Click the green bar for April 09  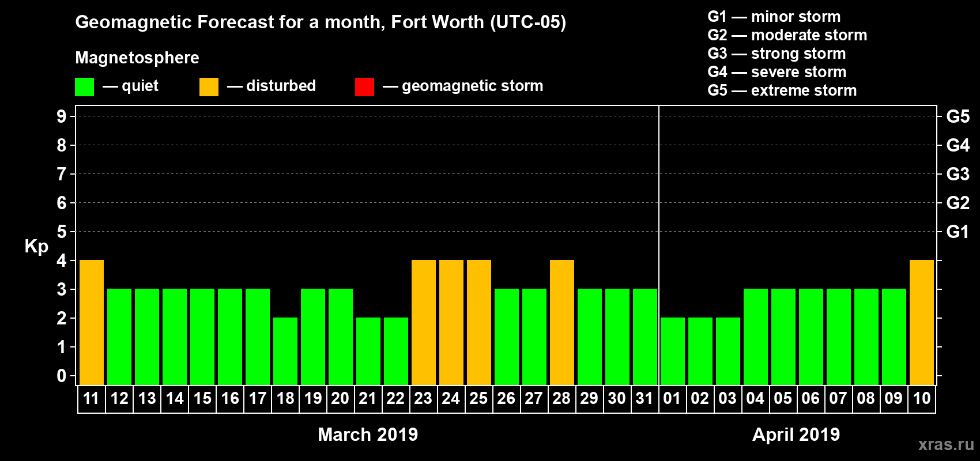(894, 337)
